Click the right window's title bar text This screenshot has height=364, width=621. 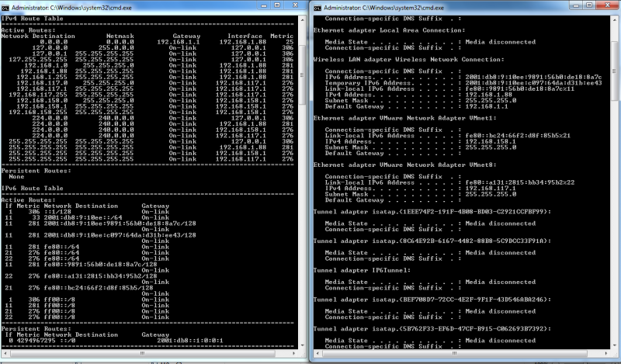tap(383, 8)
